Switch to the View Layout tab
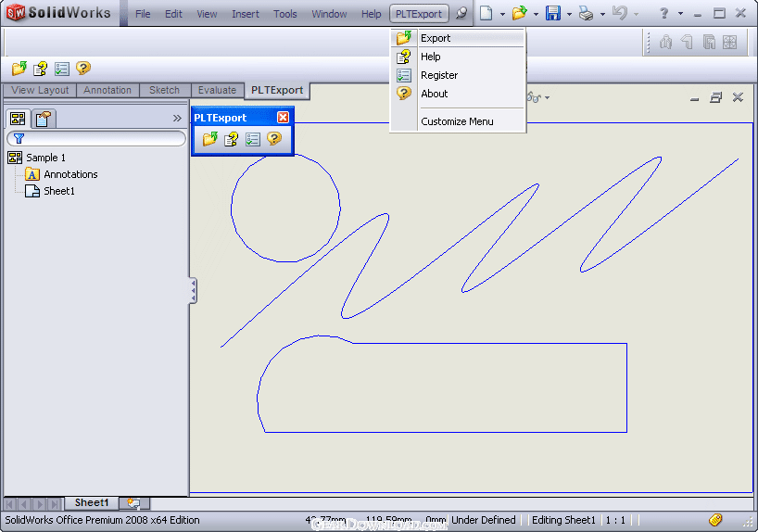 (40, 91)
